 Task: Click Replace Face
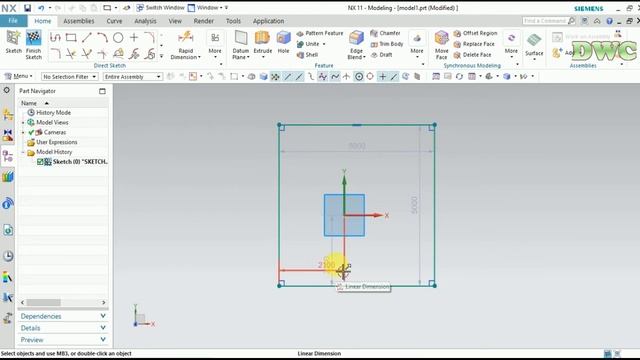point(474,44)
